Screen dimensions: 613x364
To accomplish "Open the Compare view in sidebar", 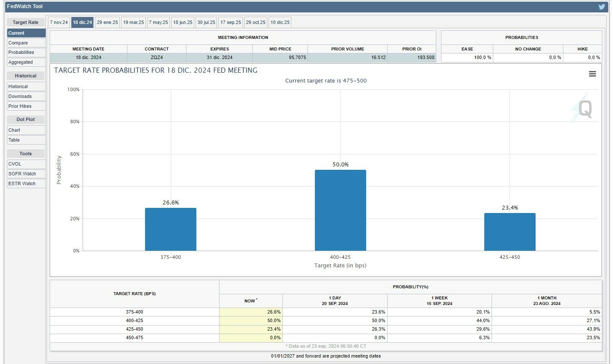I will (18, 43).
